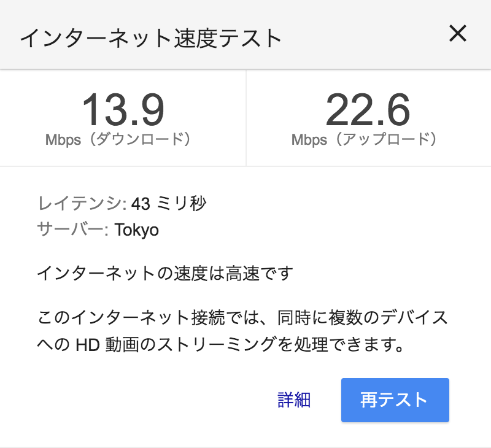Image resolution: width=491 pixels, height=448 pixels.
Task: Click the 再テスト button
Action: click(395, 400)
